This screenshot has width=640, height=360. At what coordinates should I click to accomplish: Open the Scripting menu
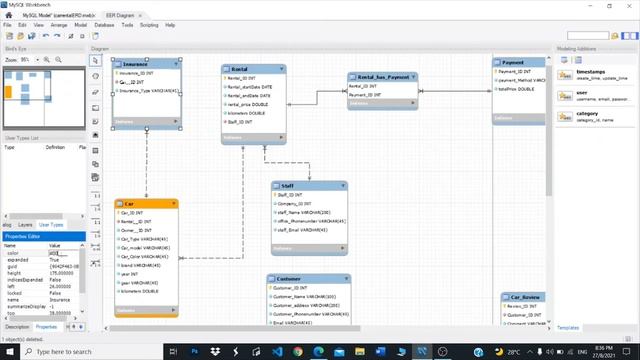coord(149,25)
